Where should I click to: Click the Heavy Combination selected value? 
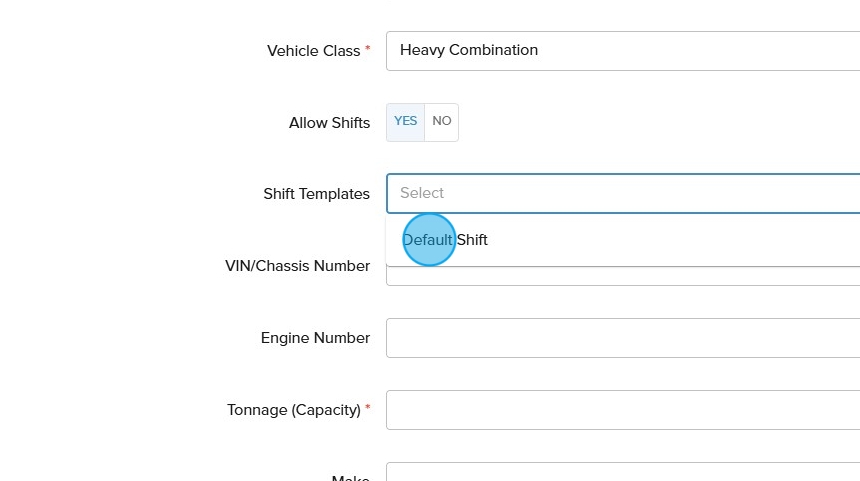468,50
